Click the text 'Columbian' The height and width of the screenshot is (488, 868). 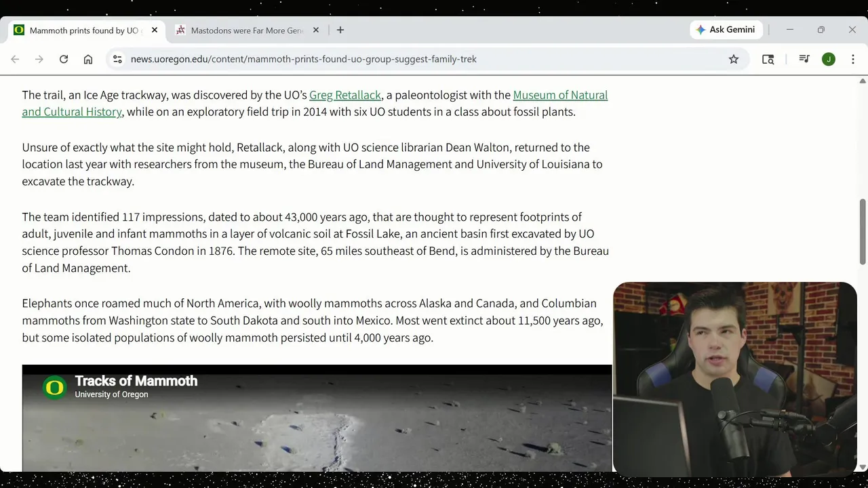pos(569,303)
